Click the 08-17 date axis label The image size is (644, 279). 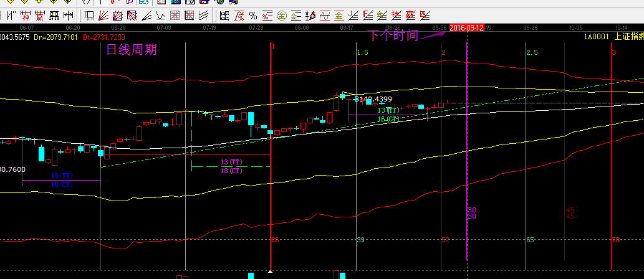coord(347,28)
